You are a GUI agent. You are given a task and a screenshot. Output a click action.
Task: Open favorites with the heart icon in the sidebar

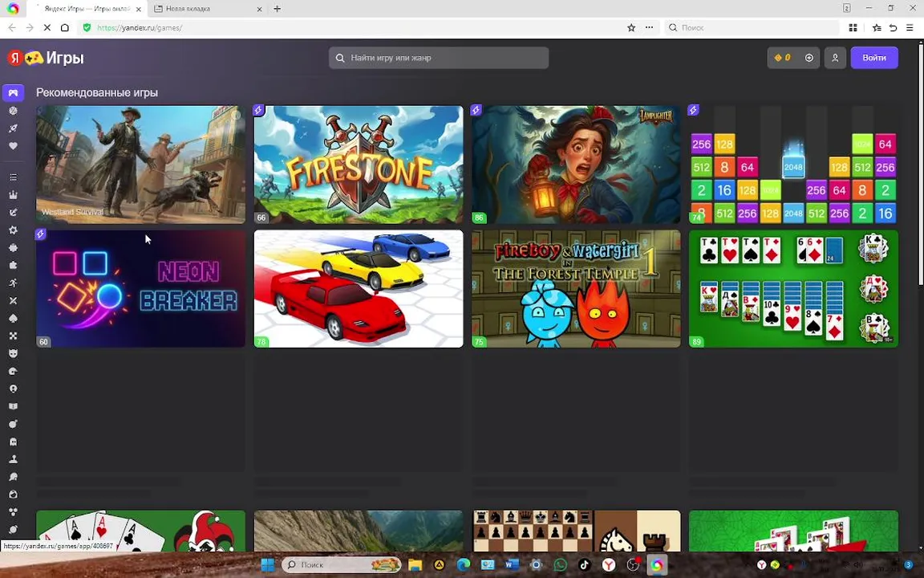click(13, 145)
